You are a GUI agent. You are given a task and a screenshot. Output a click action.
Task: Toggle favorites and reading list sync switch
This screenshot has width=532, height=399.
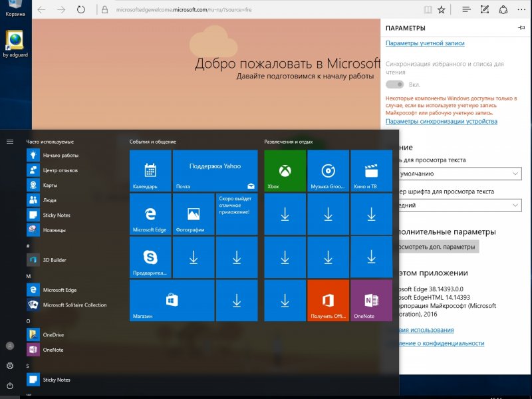coord(394,84)
